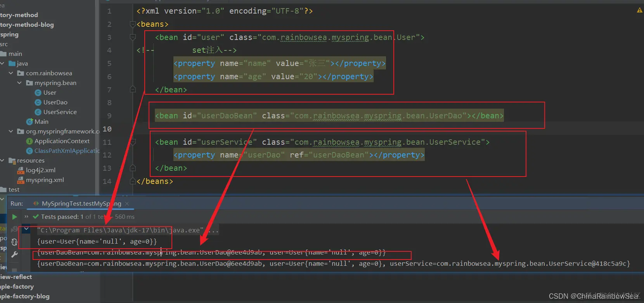Open the UserService class icon in tree
The width and height of the screenshot is (644, 303).
[38, 112]
